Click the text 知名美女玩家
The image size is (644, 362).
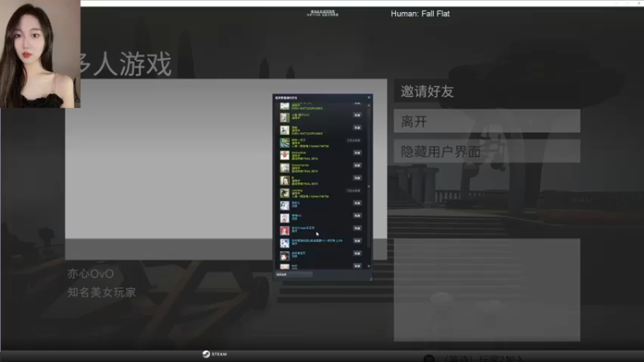coord(101,292)
